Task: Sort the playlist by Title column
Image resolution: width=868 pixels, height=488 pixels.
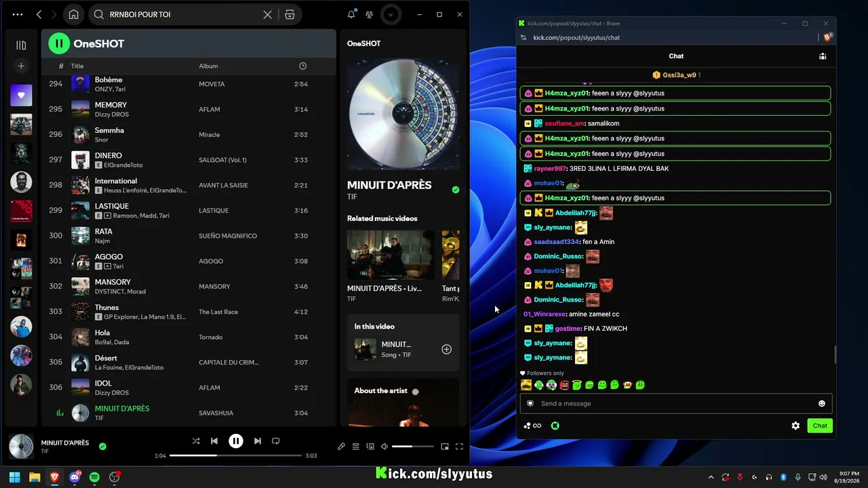Action: [x=77, y=66]
